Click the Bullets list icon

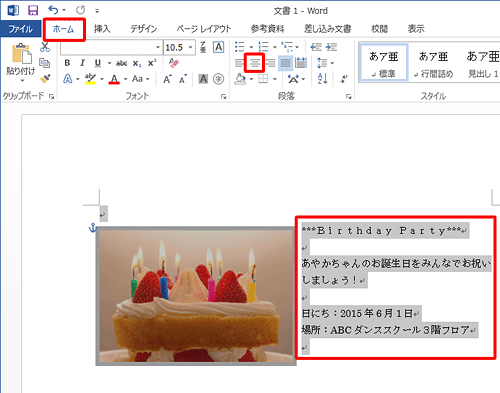[240, 47]
